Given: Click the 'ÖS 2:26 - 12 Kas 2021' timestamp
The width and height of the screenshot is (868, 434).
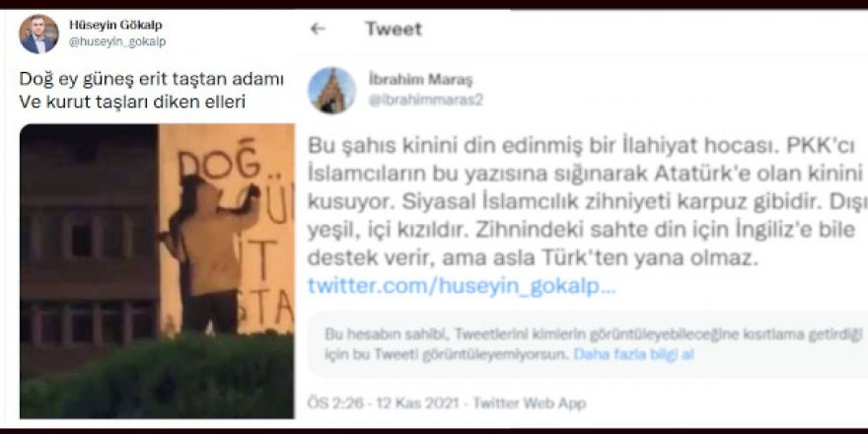Looking at the screenshot, I should (x=383, y=403).
